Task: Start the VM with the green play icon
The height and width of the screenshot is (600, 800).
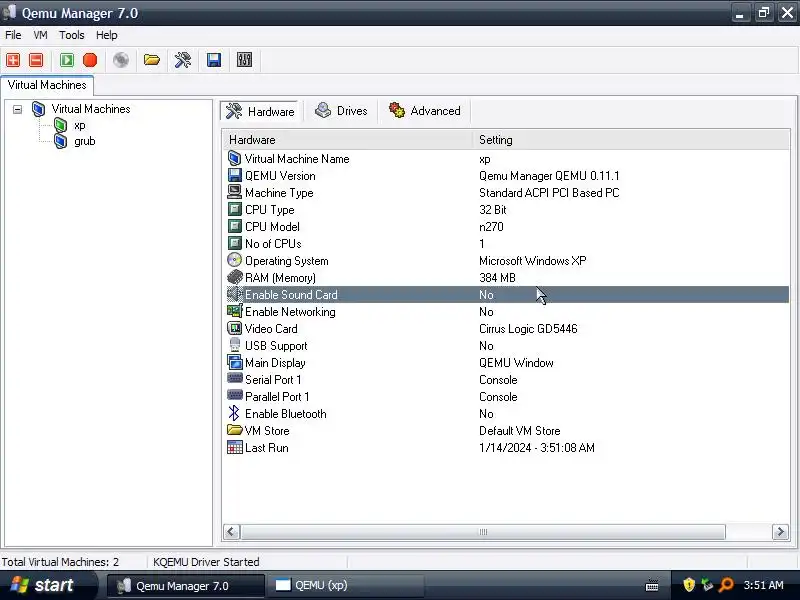Action: tap(67, 60)
